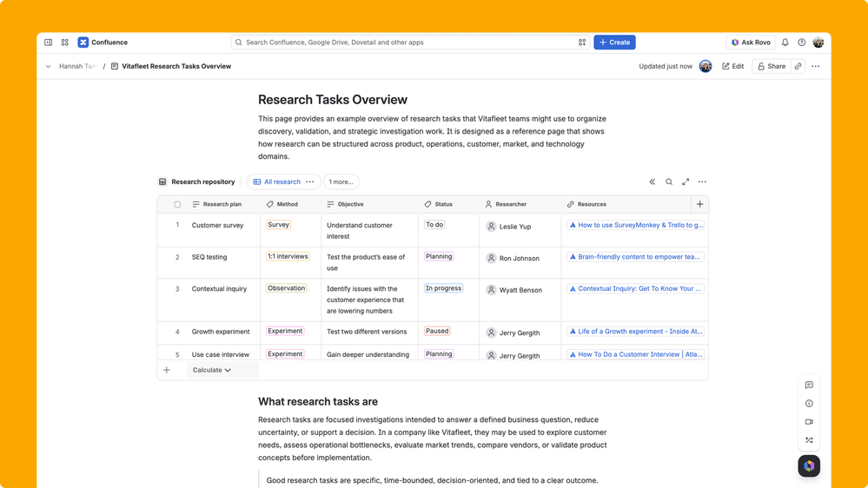
Task: Expand database to full screen
Action: 686,181
